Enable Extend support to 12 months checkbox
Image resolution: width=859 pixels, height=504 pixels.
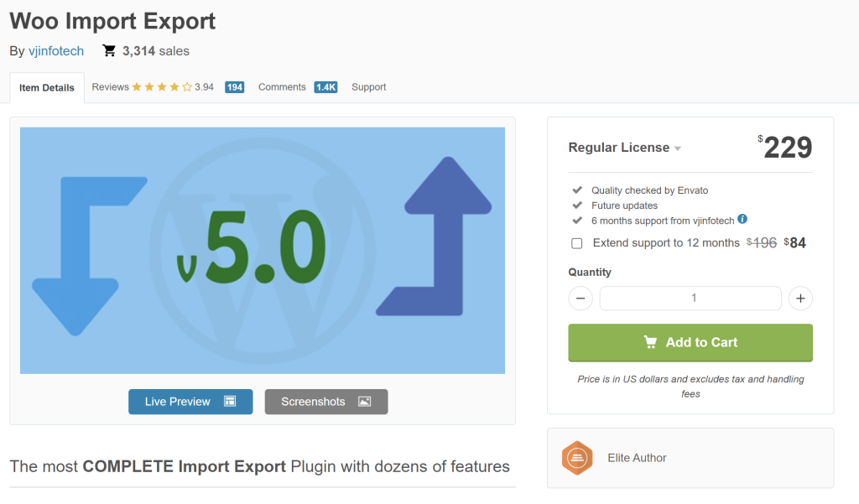[x=577, y=243]
